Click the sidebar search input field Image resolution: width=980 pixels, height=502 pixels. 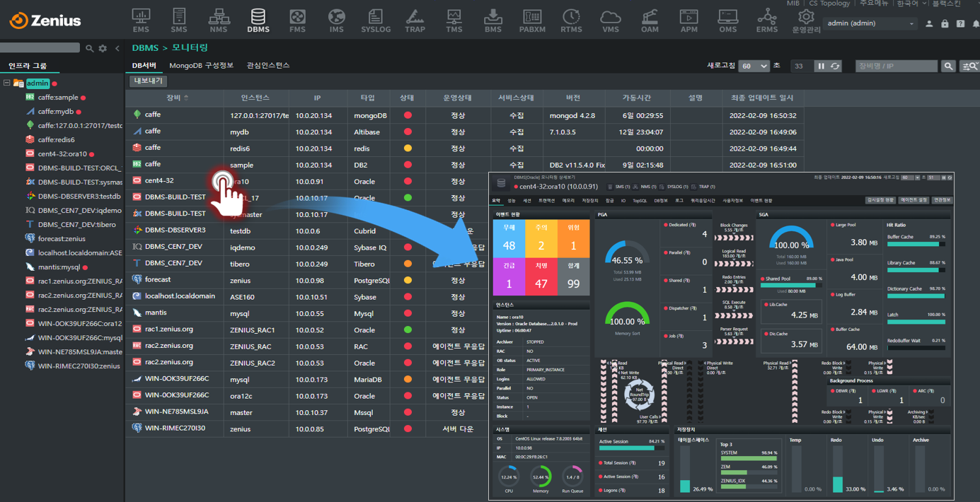pos(40,48)
